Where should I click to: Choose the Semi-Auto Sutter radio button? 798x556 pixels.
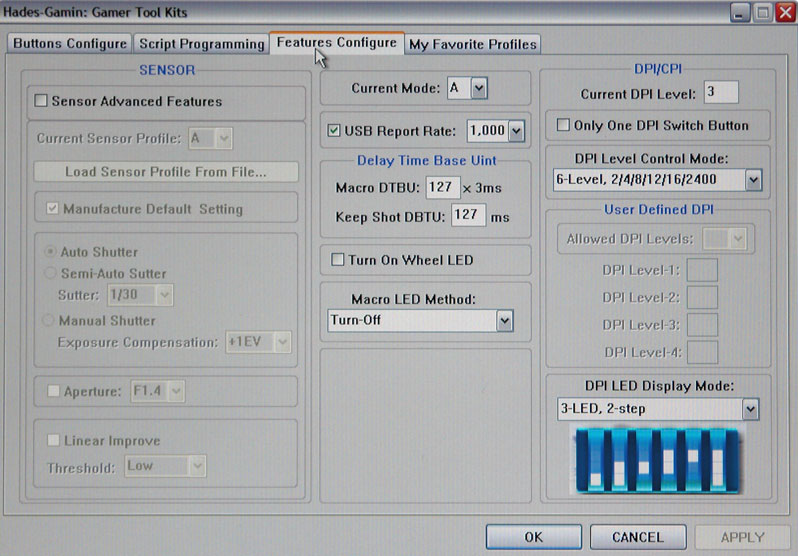click(x=50, y=273)
